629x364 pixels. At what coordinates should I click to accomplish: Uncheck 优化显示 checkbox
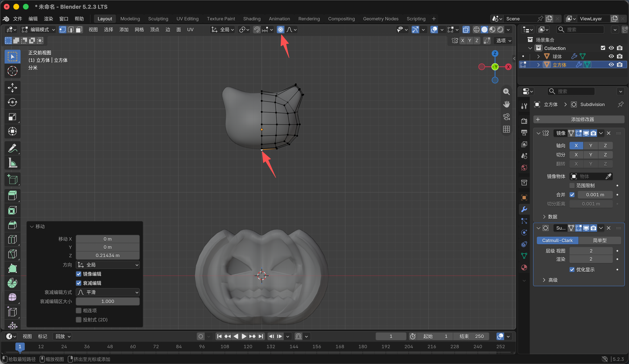[572, 270]
